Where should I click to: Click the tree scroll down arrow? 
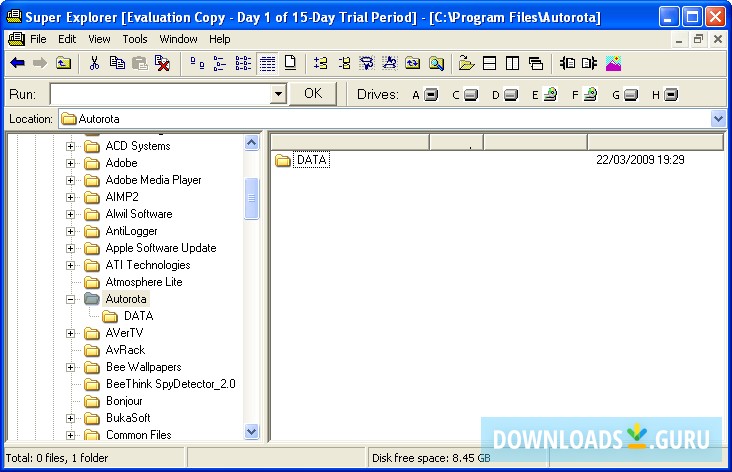[x=251, y=432]
